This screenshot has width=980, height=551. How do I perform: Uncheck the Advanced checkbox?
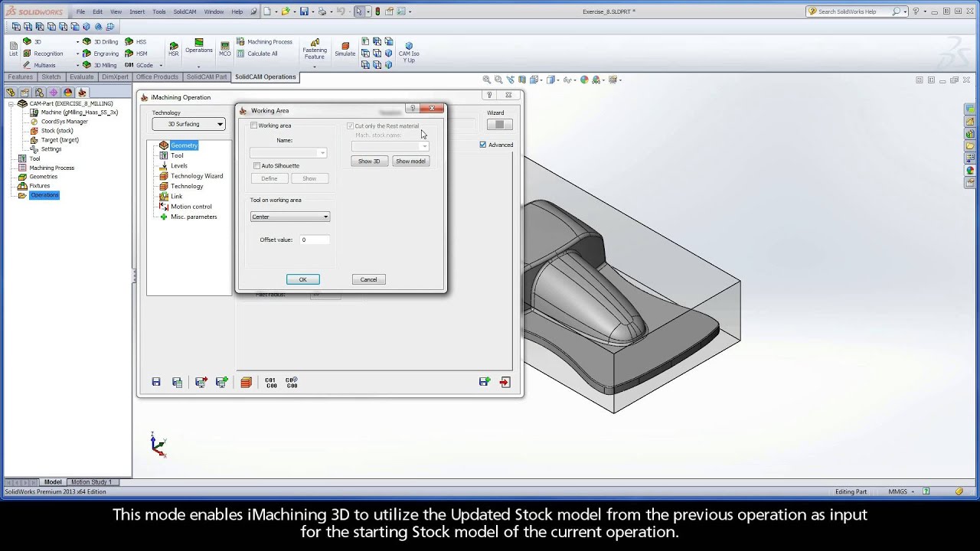[x=482, y=145]
